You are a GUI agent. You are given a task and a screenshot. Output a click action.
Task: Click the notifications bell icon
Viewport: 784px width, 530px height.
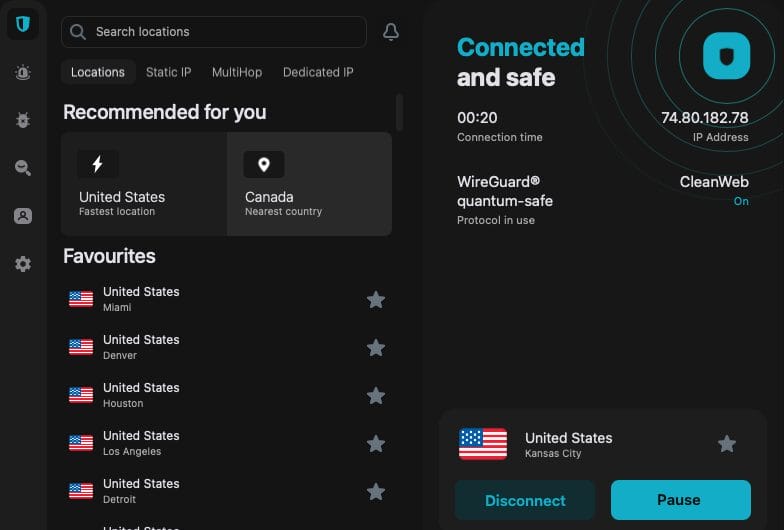tap(391, 32)
